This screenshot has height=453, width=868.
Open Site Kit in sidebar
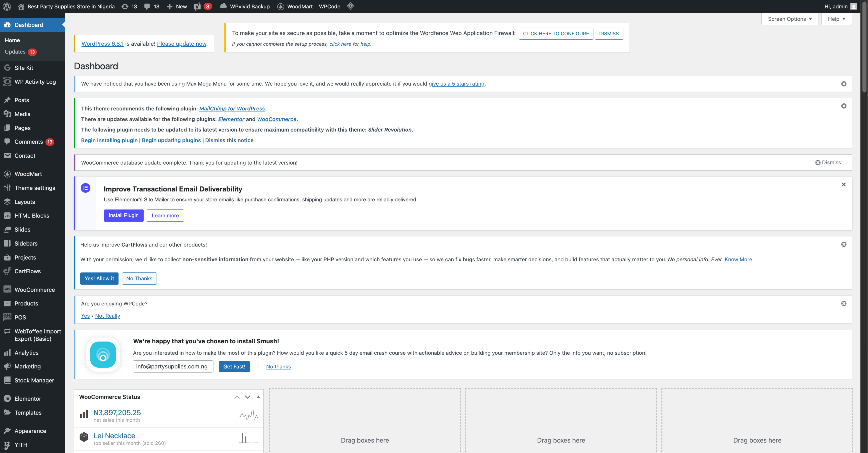point(32,68)
